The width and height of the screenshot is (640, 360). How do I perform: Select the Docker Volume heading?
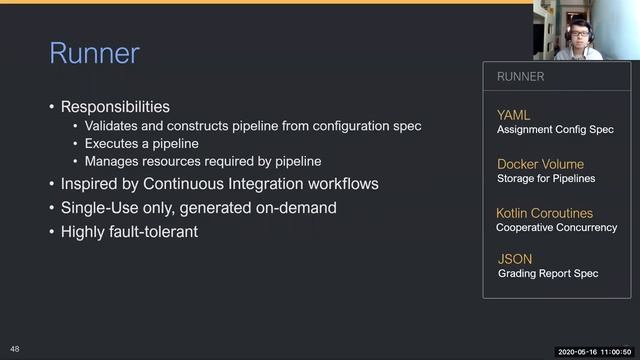tap(540, 164)
